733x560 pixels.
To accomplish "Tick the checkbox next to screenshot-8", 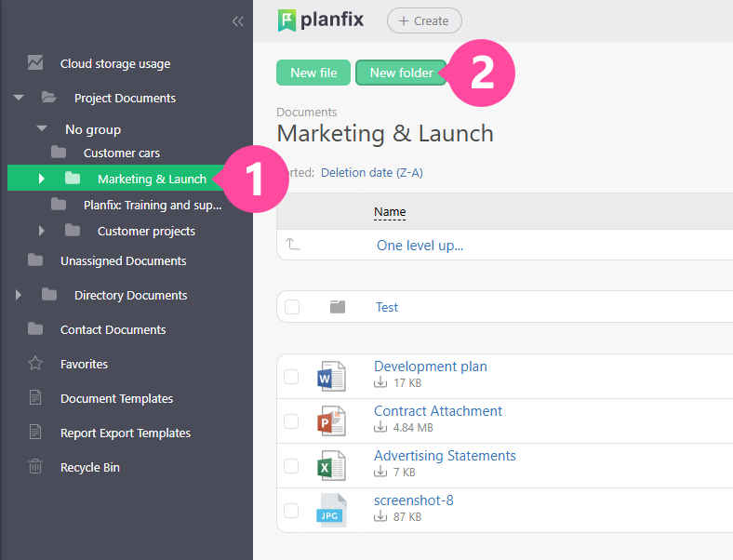I will coord(291,511).
